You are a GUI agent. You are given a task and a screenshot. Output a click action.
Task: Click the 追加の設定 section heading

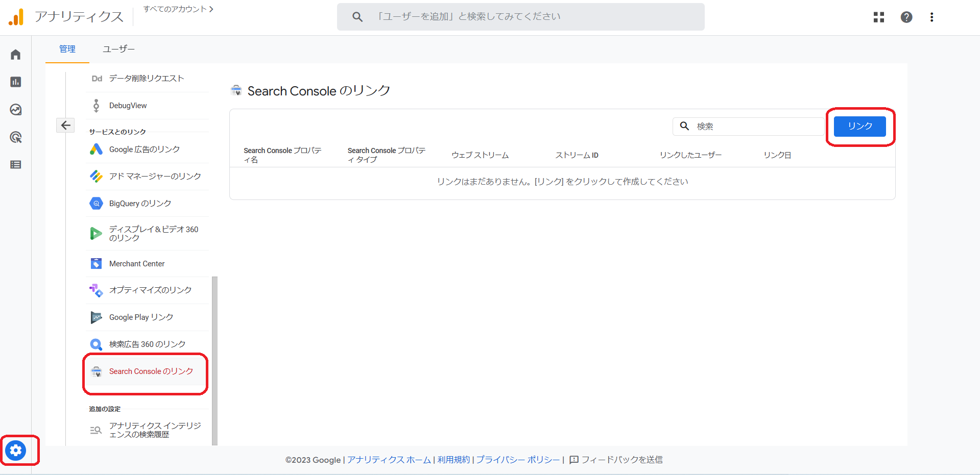[105, 409]
